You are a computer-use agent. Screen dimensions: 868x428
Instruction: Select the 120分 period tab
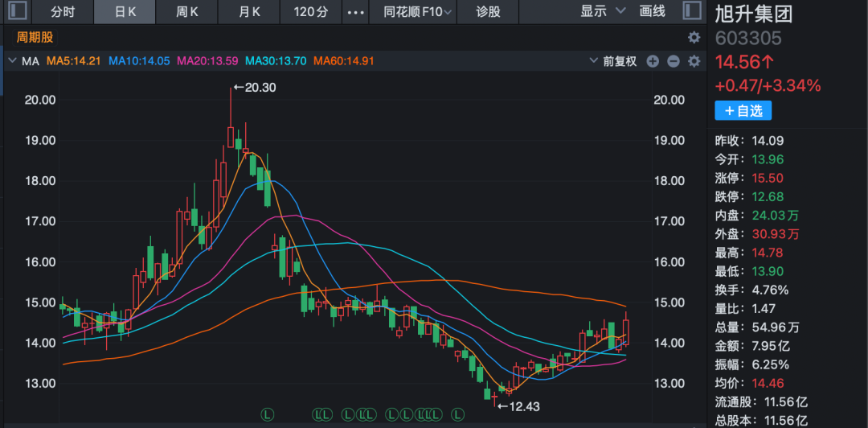[x=311, y=12]
